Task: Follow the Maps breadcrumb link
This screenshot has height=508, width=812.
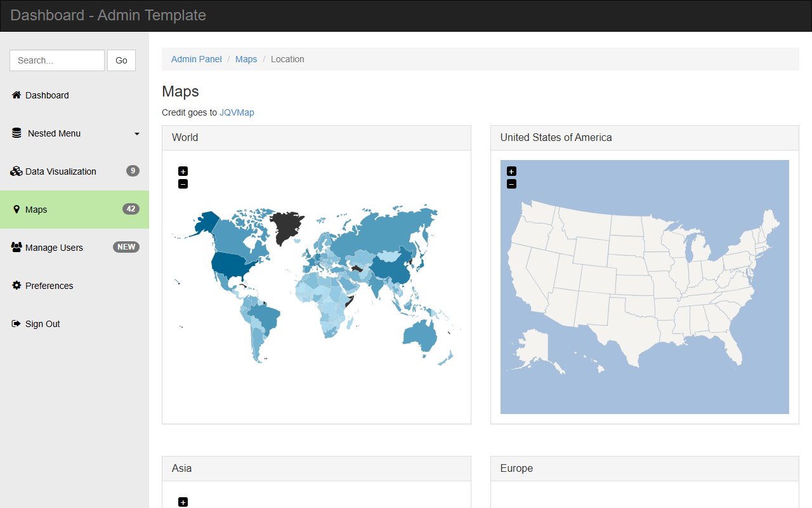Action: point(246,59)
